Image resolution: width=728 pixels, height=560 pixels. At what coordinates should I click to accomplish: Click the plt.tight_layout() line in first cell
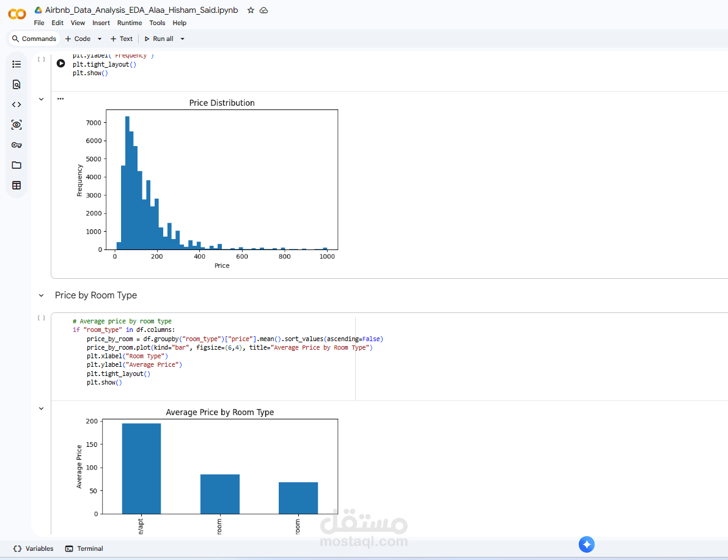105,65
